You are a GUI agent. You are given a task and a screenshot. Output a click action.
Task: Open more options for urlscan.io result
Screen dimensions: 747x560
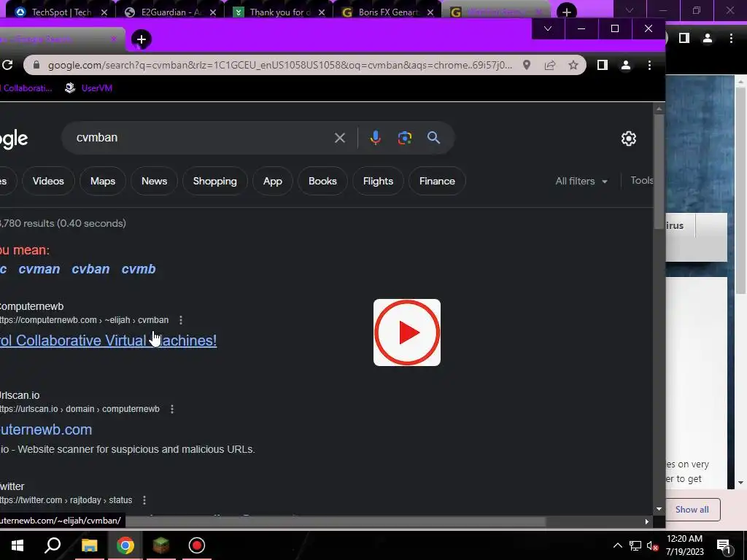coord(172,409)
